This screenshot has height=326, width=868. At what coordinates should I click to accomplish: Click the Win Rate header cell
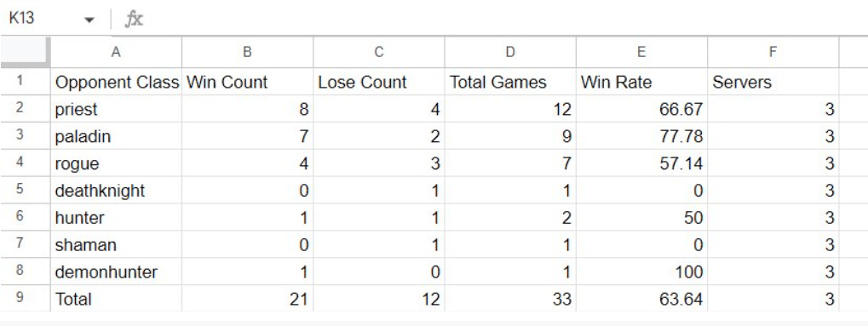click(x=641, y=82)
